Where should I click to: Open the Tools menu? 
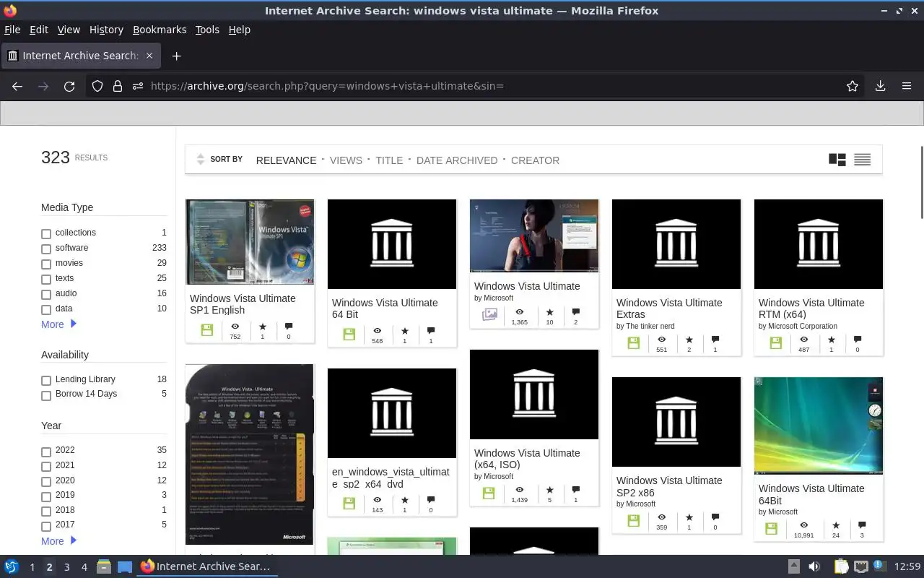coord(207,30)
